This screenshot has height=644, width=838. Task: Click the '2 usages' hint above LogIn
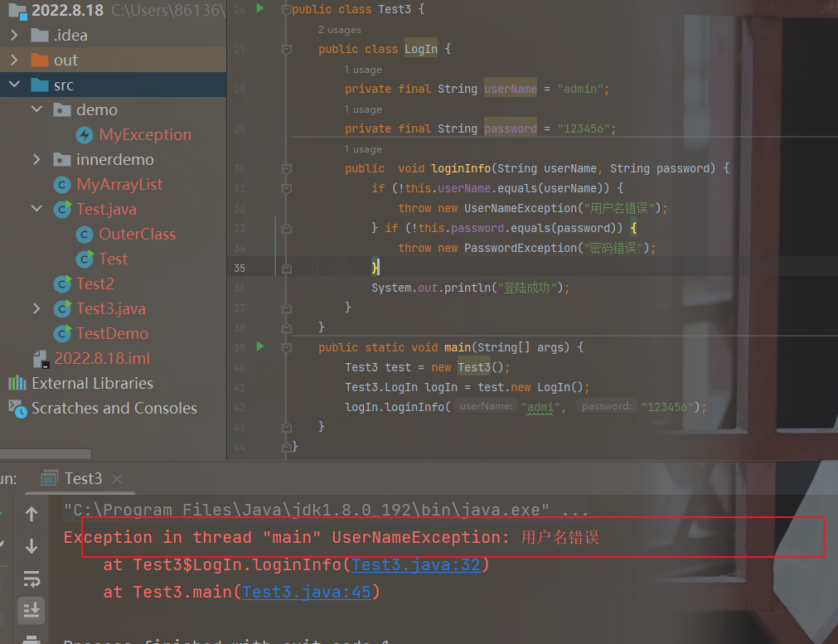[x=339, y=30]
